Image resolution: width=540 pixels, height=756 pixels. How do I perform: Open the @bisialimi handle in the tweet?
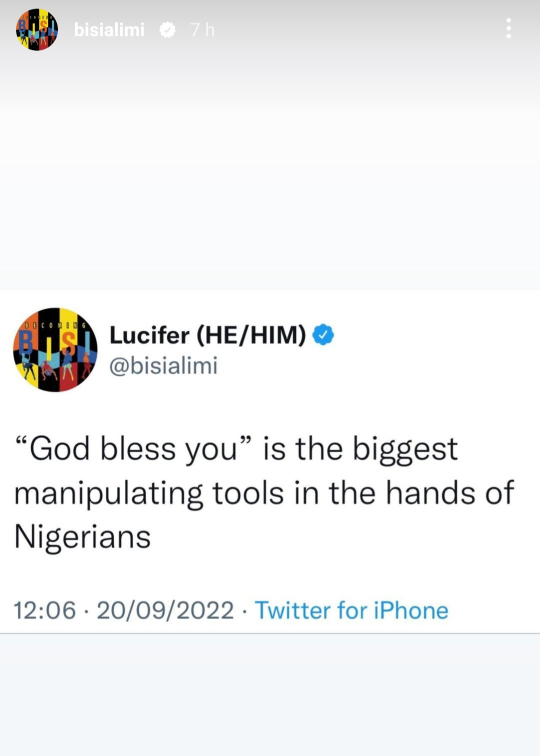pyautogui.click(x=163, y=366)
